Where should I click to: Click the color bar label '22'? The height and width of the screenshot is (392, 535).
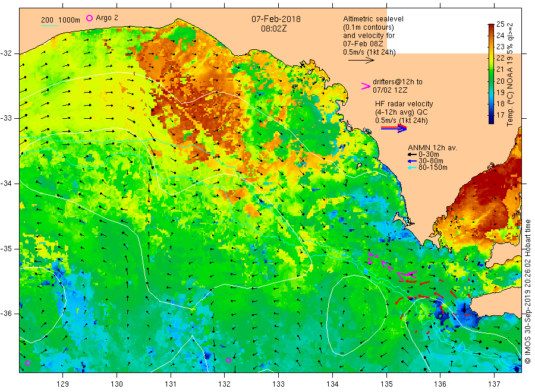tap(501, 58)
